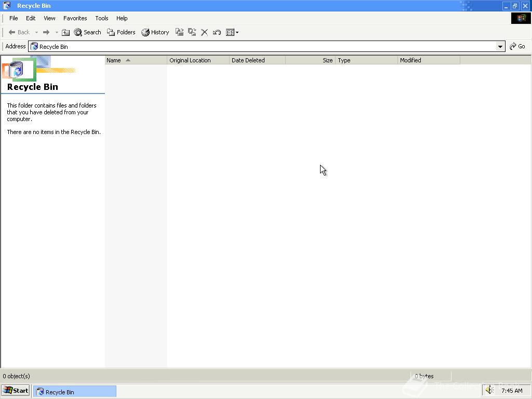Click the 7:45 AM clock
Viewport: 532px width, 399px height.
tap(512, 391)
